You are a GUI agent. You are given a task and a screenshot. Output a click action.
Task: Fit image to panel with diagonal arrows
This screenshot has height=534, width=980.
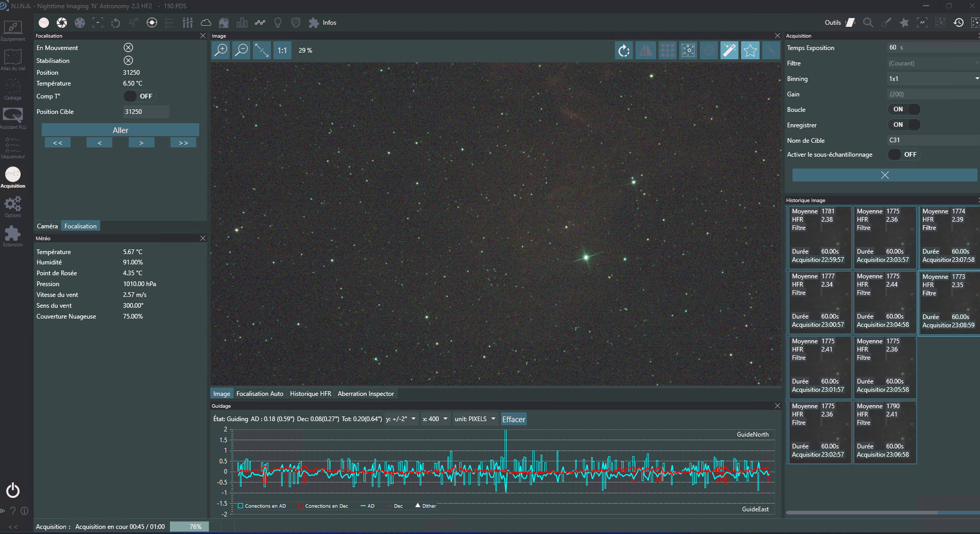[262, 50]
